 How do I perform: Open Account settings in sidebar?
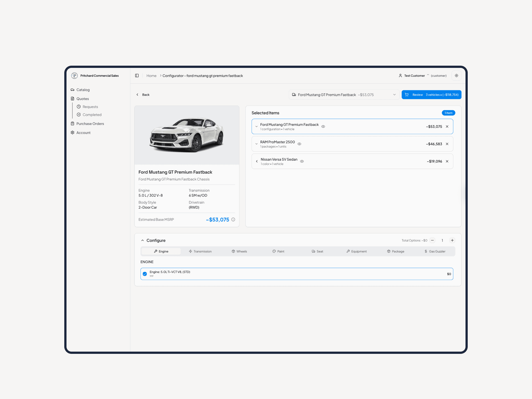coord(83,133)
